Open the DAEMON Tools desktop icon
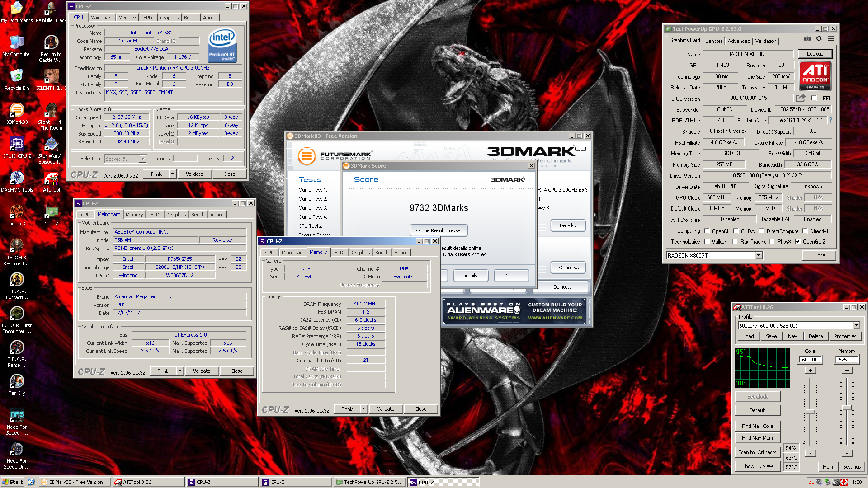The image size is (868, 488). [17, 182]
